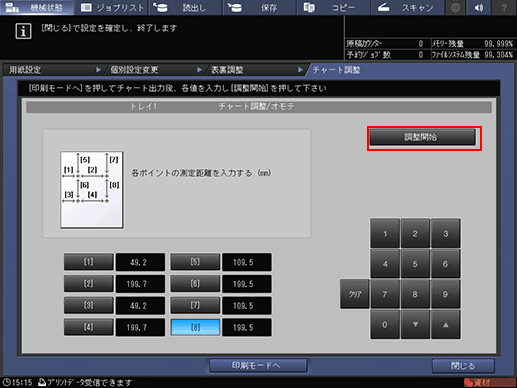Open help with the question mark icon
The height and width of the screenshot is (388, 517).
click(504, 7)
